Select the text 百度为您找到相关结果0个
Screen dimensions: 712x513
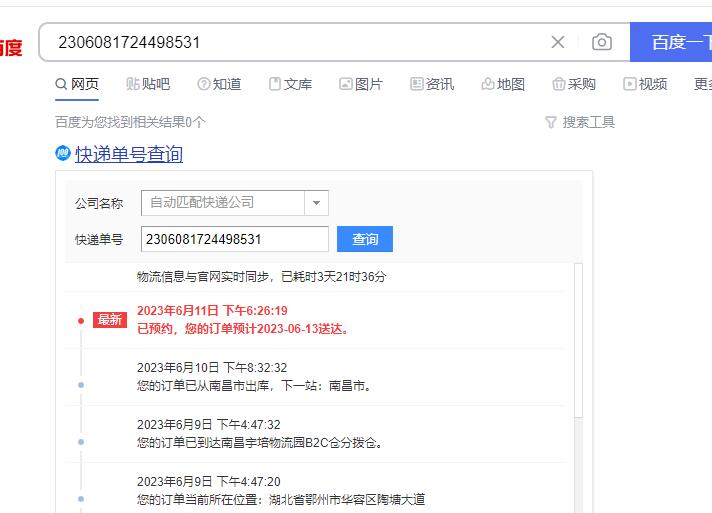[x=130, y=122]
